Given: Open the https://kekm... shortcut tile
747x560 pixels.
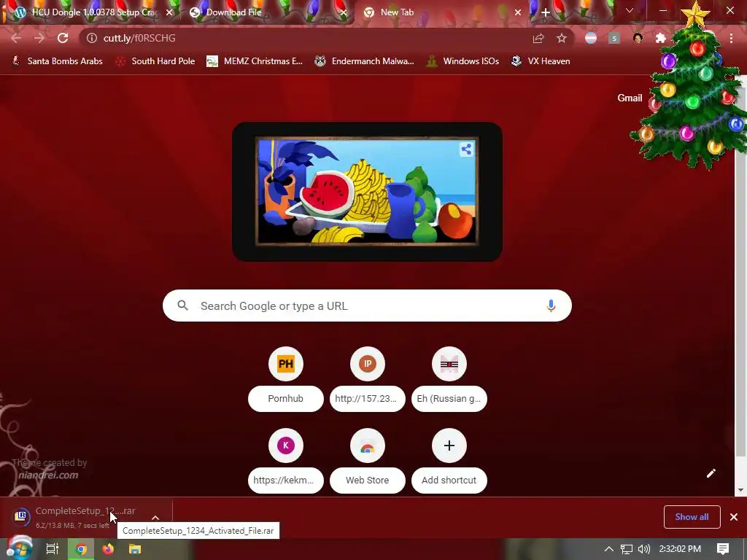Looking at the screenshot, I should (x=285, y=461).
